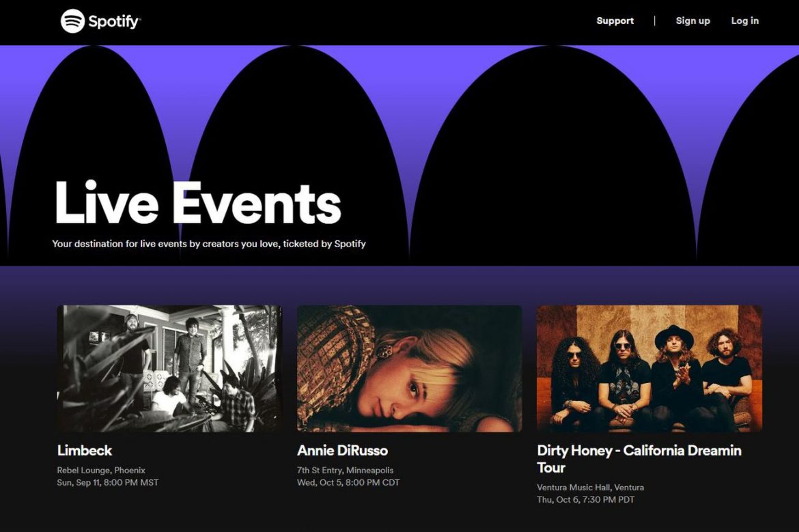Open the Support page

[x=615, y=21]
